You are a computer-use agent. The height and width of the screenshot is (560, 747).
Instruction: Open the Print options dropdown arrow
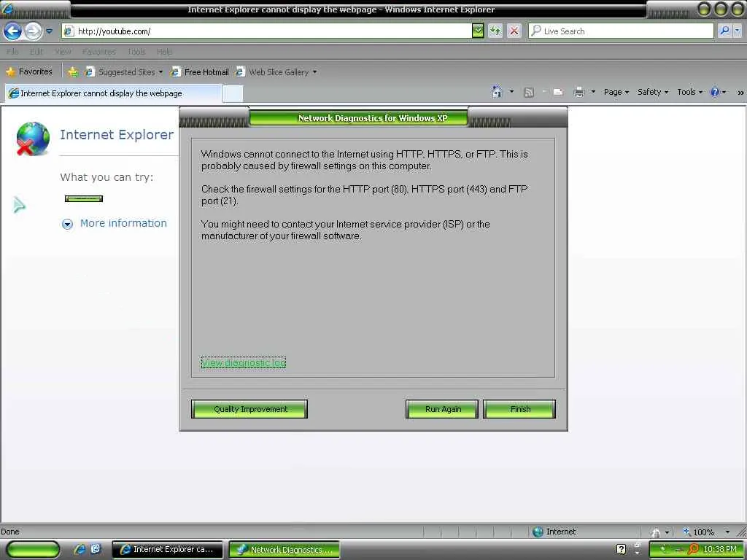pos(593,91)
